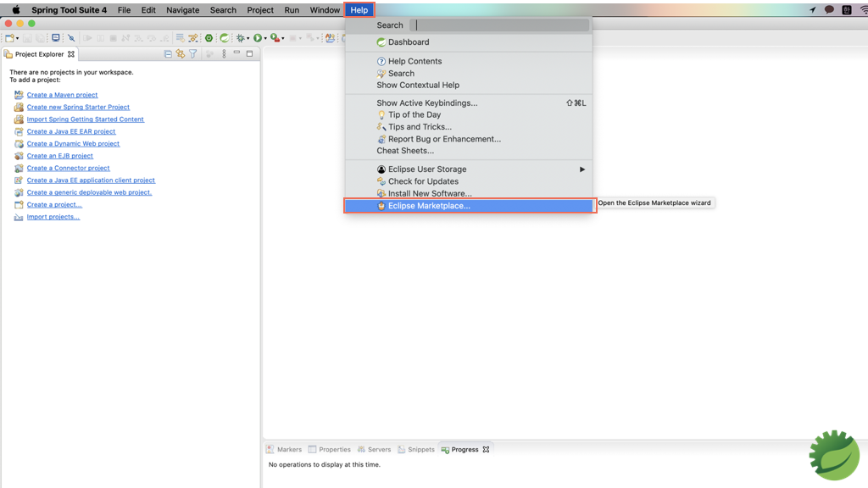Click Create a Dynamic Web project link
Image resolution: width=868 pixels, height=488 pixels.
(x=73, y=143)
